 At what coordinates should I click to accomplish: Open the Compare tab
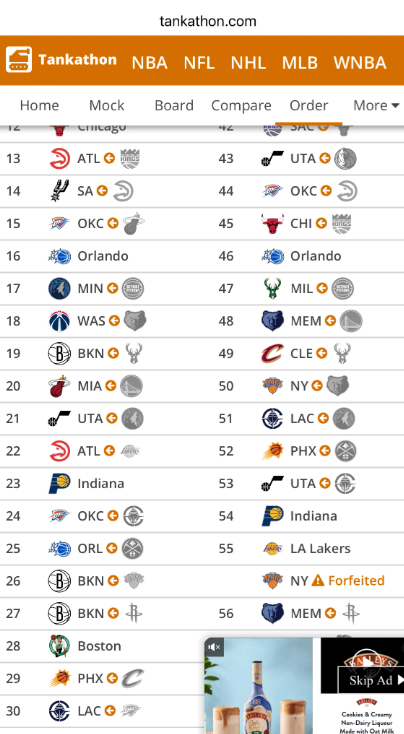tap(241, 105)
